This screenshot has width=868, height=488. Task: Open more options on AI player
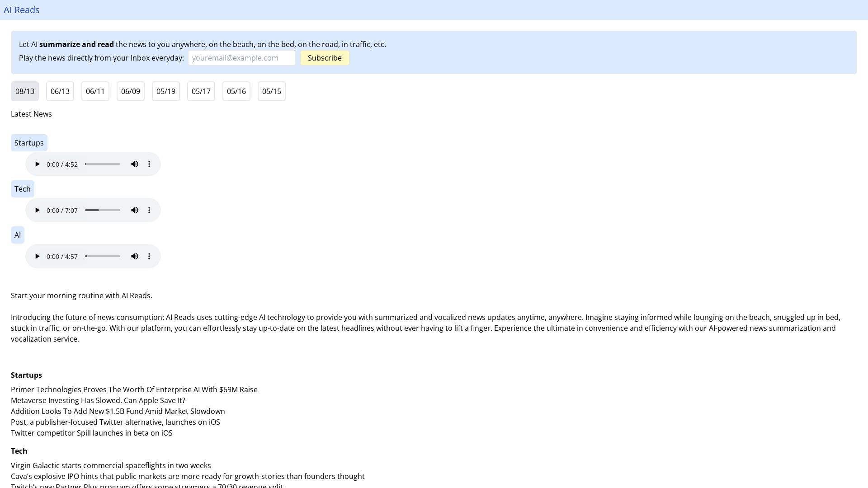click(x=149, y=257)
